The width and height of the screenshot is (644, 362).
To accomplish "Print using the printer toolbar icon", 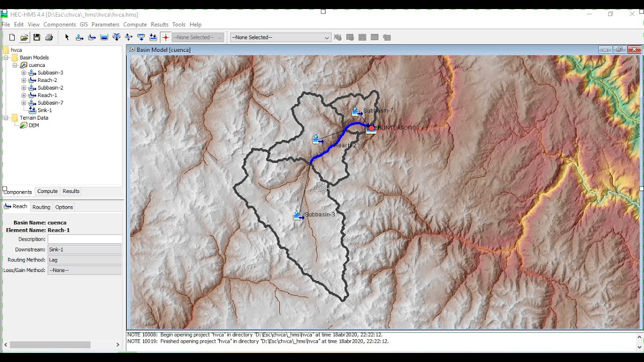I will [49, 37].
